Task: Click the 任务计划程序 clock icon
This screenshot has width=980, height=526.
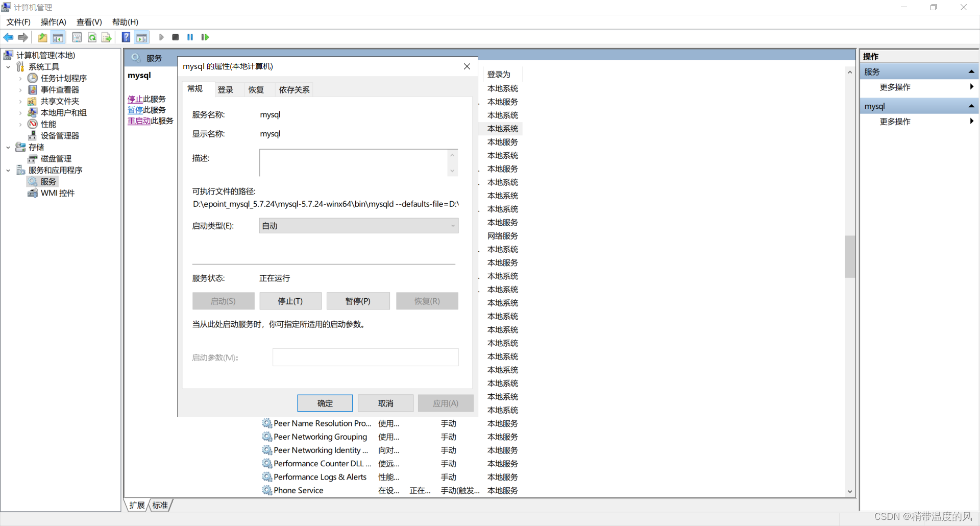Action: (33, 78)
